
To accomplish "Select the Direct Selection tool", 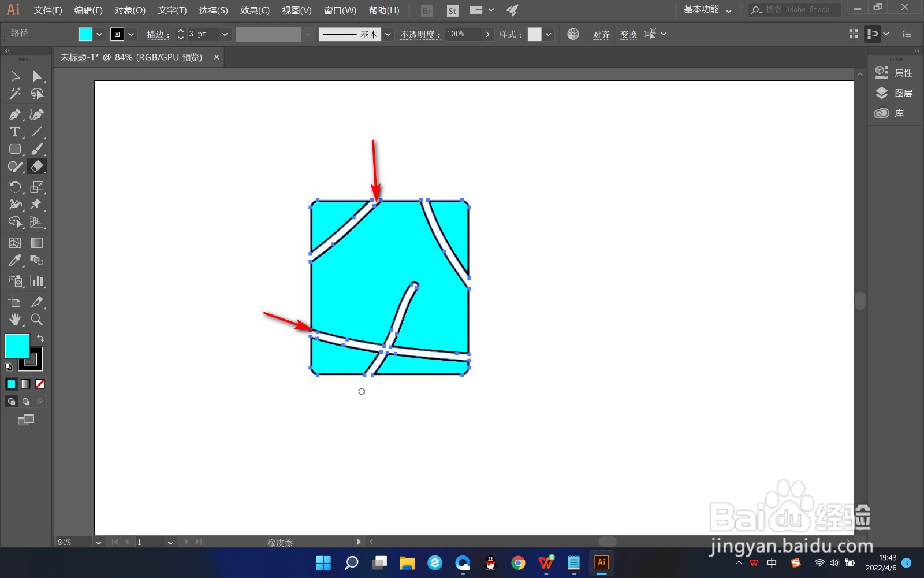I will coord(37,76).
